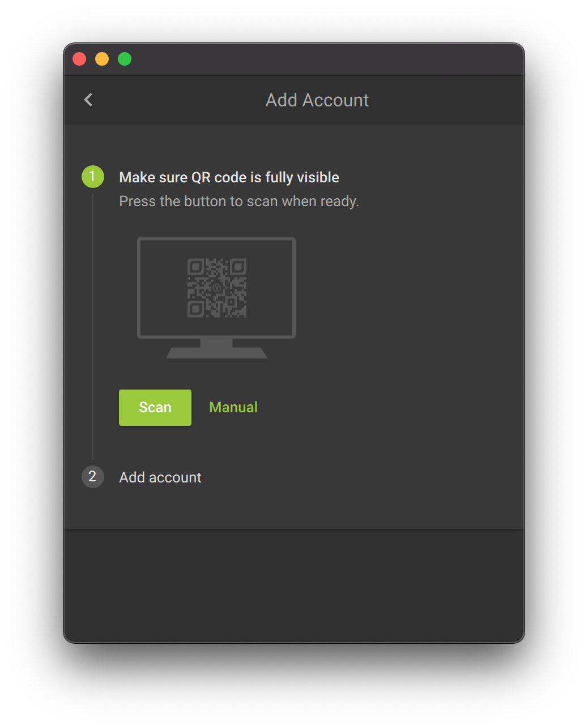Screen dimensions: 588x727
Task: Go back using the left chevron arrow
Action: 88,100
